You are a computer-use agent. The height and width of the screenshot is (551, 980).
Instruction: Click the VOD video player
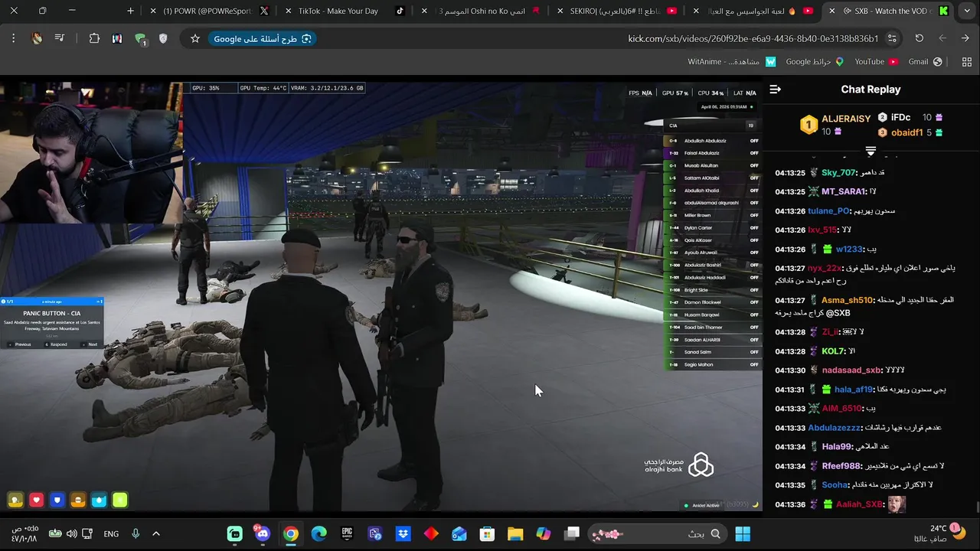[381, 297]
